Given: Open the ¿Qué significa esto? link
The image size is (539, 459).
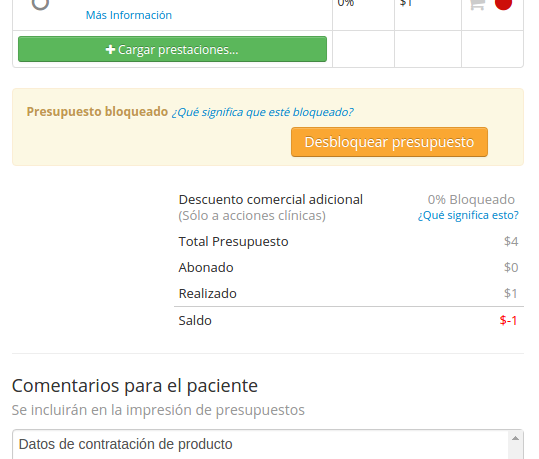Looking at the screenshot, I should 468,215.
